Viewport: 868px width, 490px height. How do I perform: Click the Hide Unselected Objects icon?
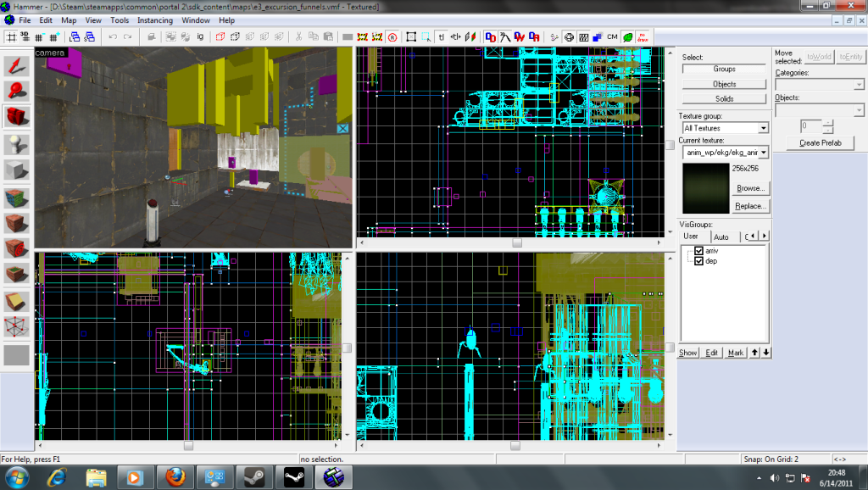click(235, 37)
